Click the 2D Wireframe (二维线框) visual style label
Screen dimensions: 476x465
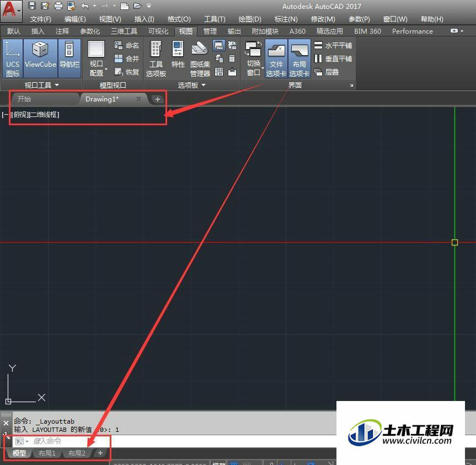point(45,115)
